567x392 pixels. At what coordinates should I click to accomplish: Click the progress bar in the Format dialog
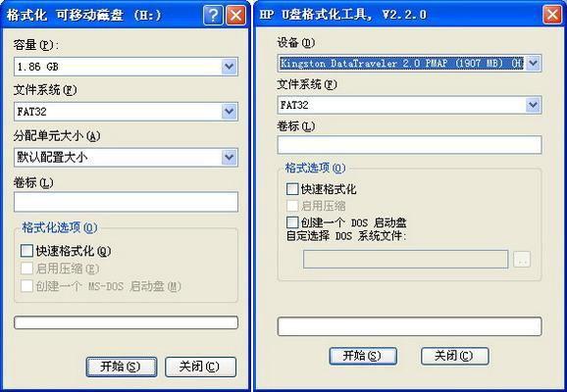126,322
